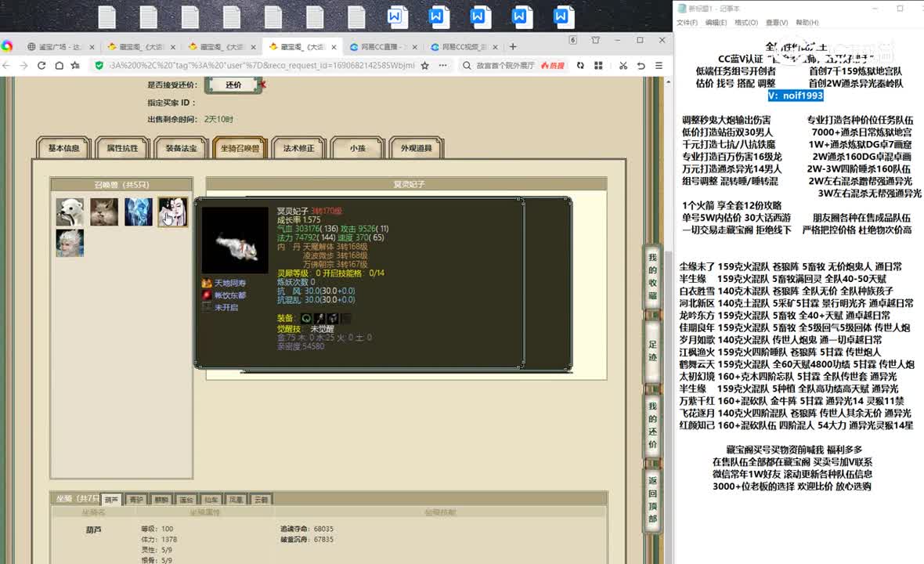Click the 我的收藏 sidebar button

(652, 277)
